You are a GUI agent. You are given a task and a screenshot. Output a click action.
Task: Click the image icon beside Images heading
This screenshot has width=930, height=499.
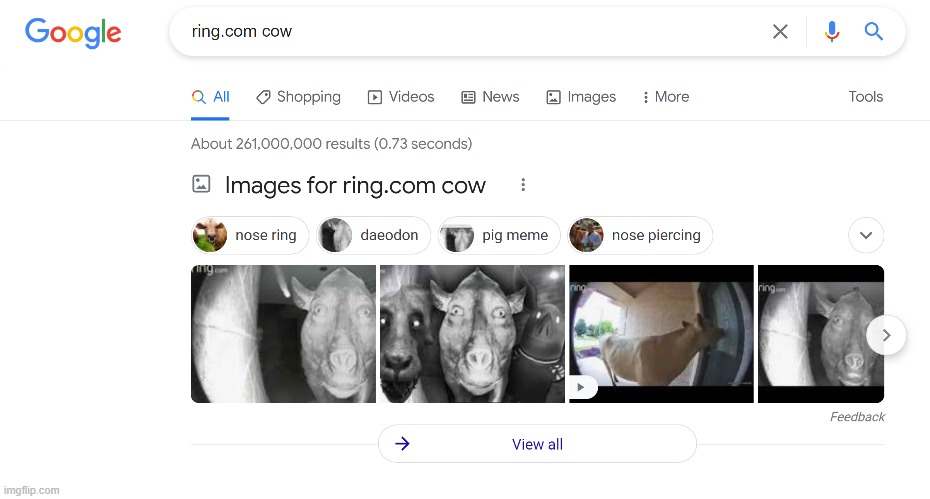point(201,184)
